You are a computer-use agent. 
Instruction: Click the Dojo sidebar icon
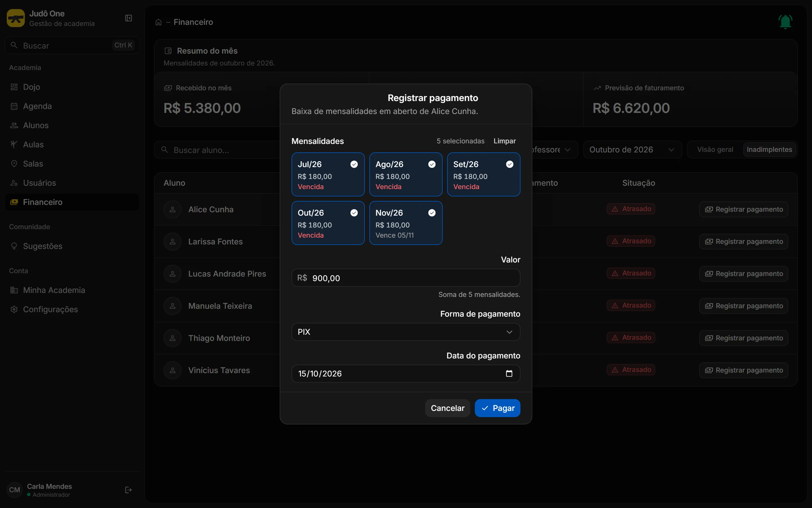(x=14, y=87)
